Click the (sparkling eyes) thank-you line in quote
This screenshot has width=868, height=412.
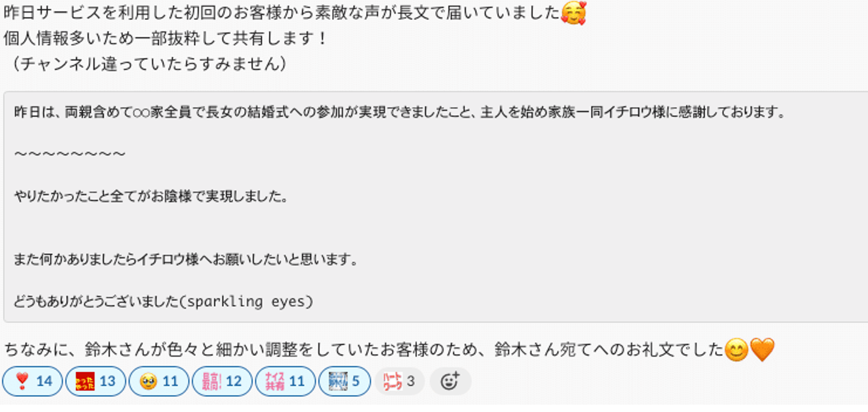[164, 302]
